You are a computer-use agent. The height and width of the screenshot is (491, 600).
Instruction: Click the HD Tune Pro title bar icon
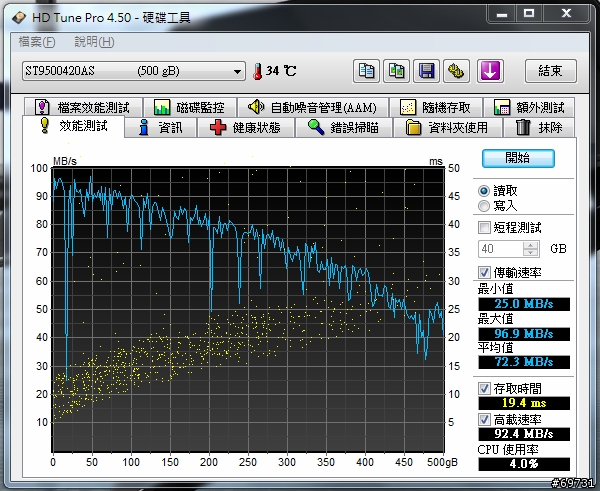[19, 18]
